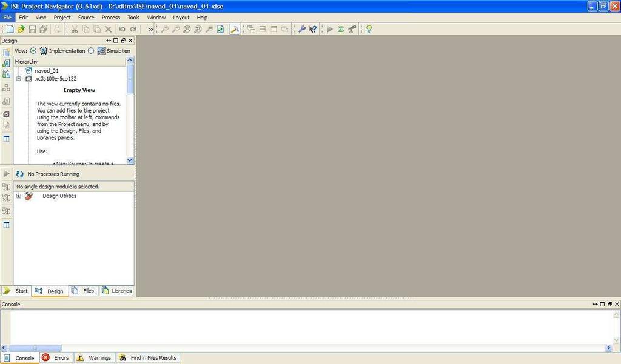Click the Hierarchy vertical scrollbar thumb
The image size is (621, 364).
(x=130, y=79)
